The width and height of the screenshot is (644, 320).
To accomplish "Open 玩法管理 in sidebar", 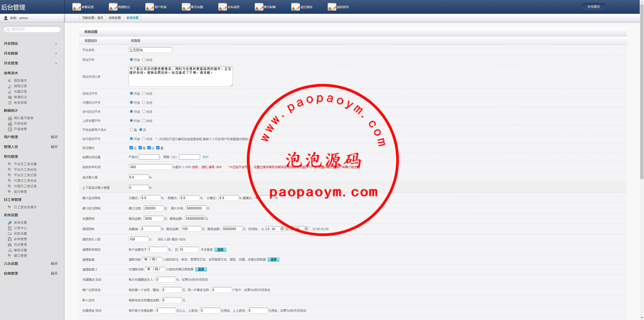I will (x=20, y=245).
